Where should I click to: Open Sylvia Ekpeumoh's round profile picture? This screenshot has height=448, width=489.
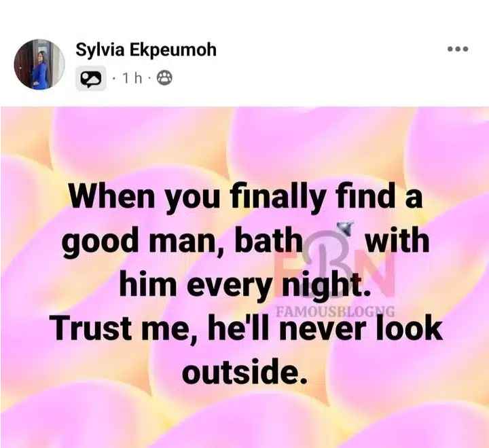[x=39, y=64]
